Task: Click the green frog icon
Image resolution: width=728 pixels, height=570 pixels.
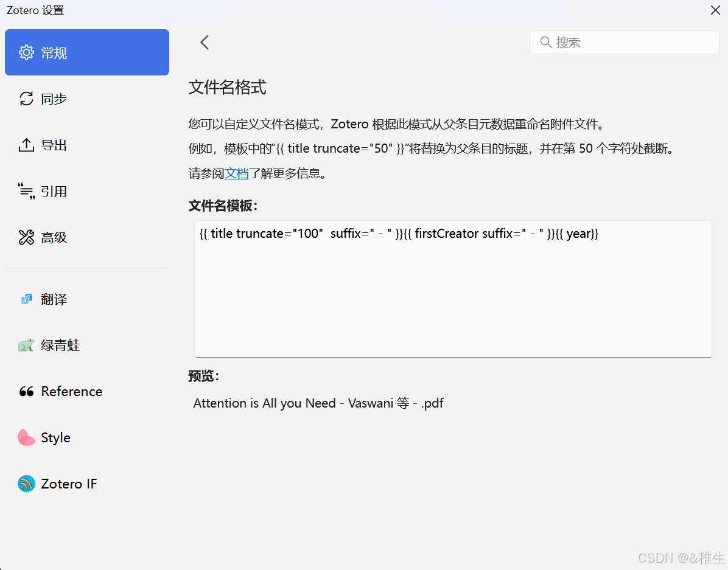Action: [26, 345]
